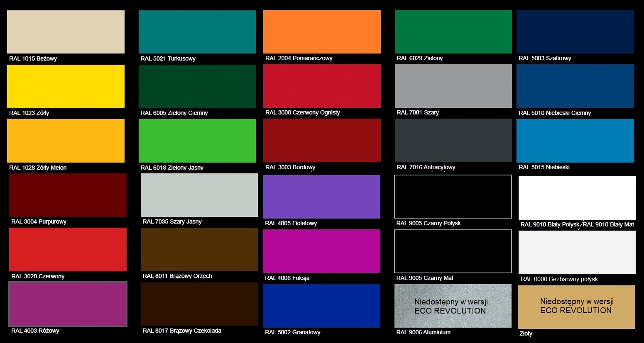The height and width of the screenshot is (343, 644).
Task: Select the grey RAL 7001 swatch
Action: tap(453, 86)
